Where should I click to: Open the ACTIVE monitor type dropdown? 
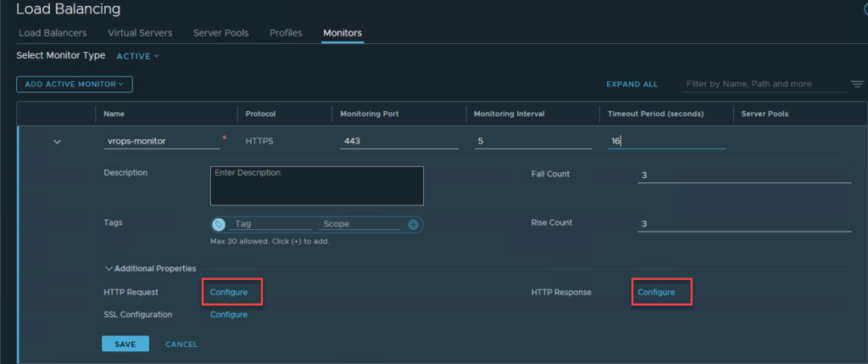pyautogui.click(x=137, y=56)
